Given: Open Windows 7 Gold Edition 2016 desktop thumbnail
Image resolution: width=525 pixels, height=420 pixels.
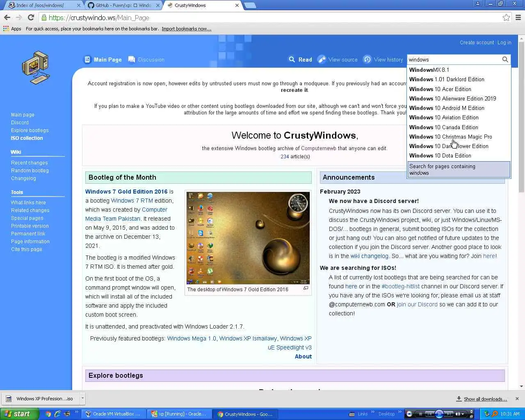Looking at the screenshot, I should point(248,238).
